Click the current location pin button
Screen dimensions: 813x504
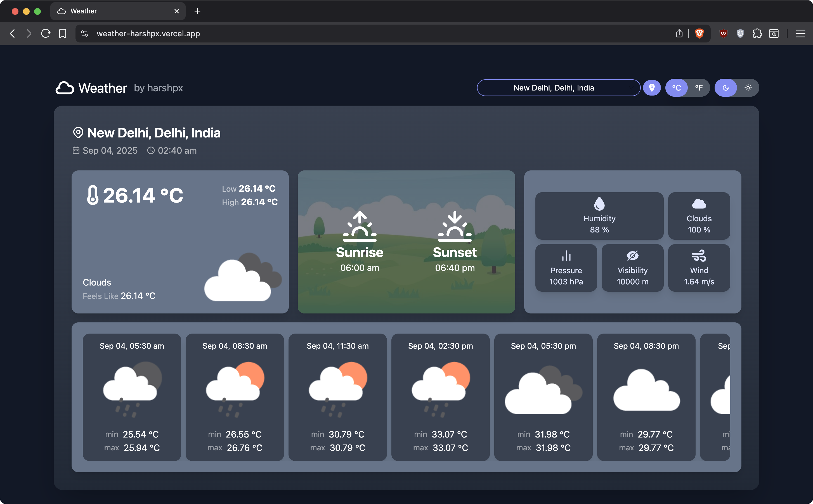[x=652, y=88]
